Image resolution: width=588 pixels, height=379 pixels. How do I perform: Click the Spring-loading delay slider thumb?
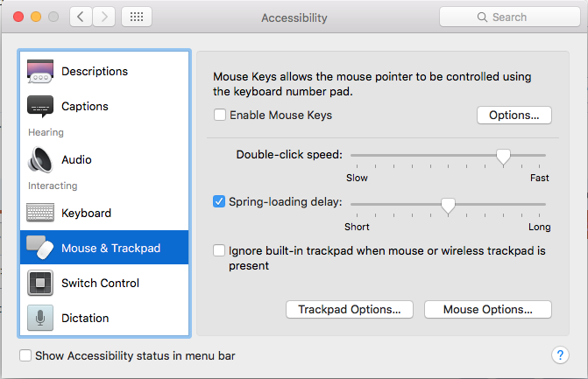coord(448,205)
